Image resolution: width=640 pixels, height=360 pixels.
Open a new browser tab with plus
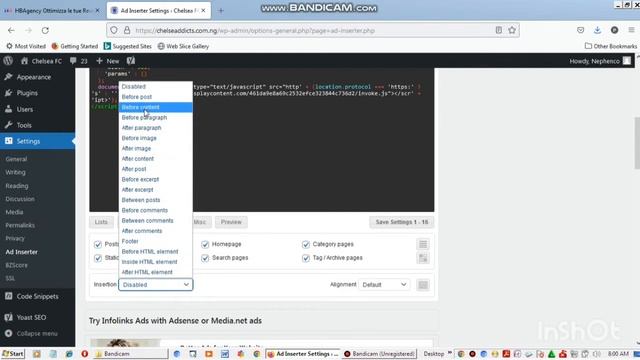click(221, 11)
